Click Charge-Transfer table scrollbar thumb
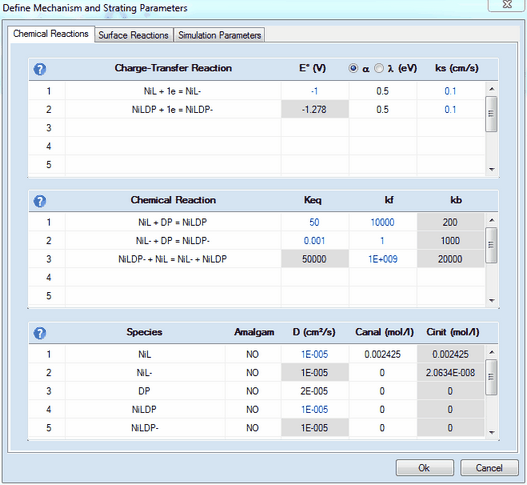527x485 pixels. (491, 114)
